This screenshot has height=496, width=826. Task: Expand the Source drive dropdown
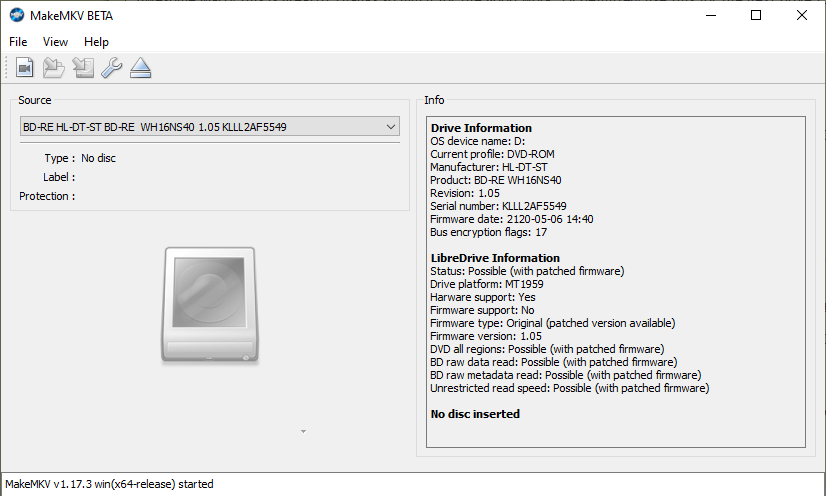(210, 127)
